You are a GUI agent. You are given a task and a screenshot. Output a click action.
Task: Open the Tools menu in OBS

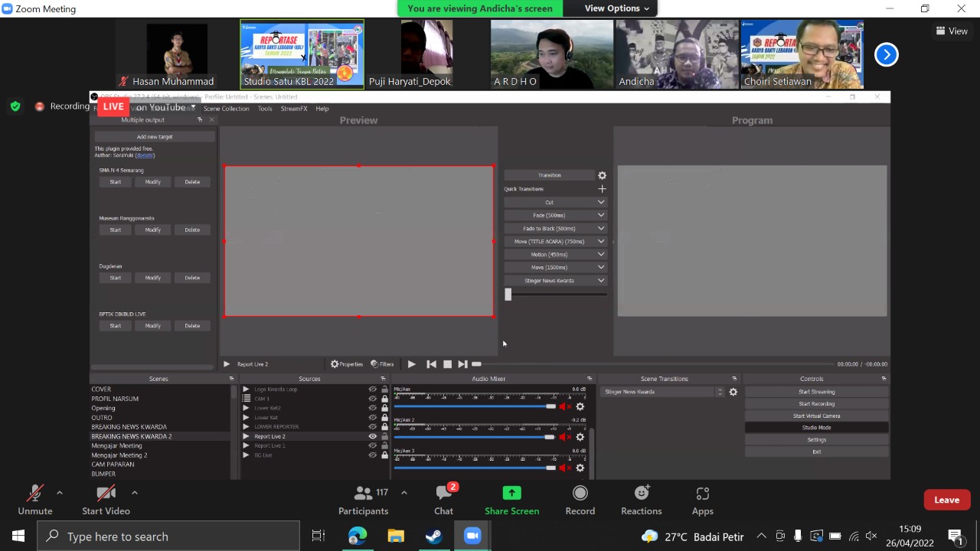coord(265,109)
